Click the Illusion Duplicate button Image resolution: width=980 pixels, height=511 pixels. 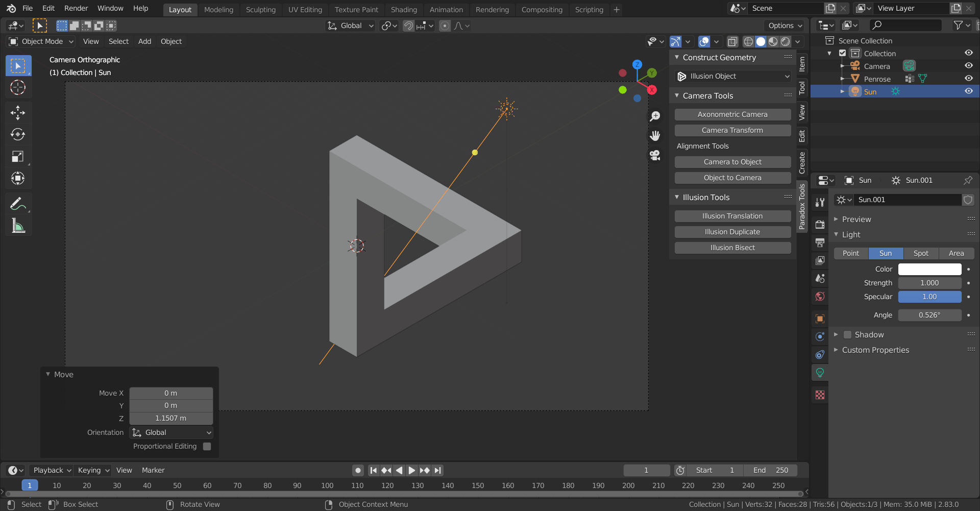(732, 232)
